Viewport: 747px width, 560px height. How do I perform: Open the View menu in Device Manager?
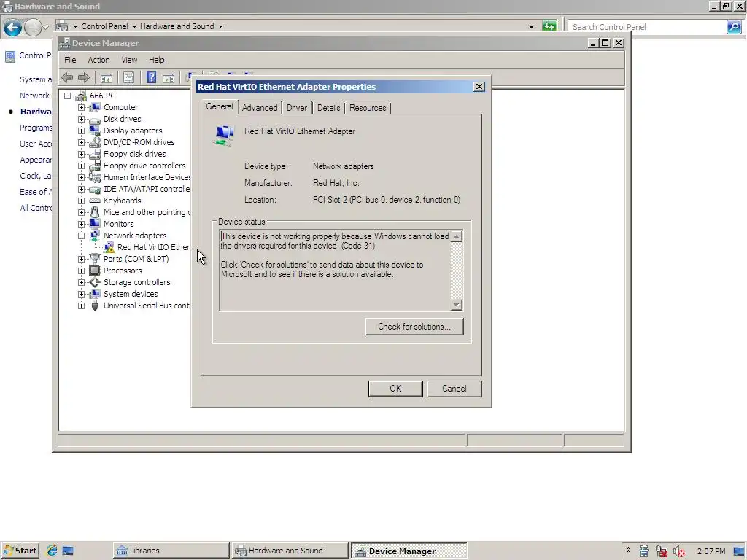[129, 60]
